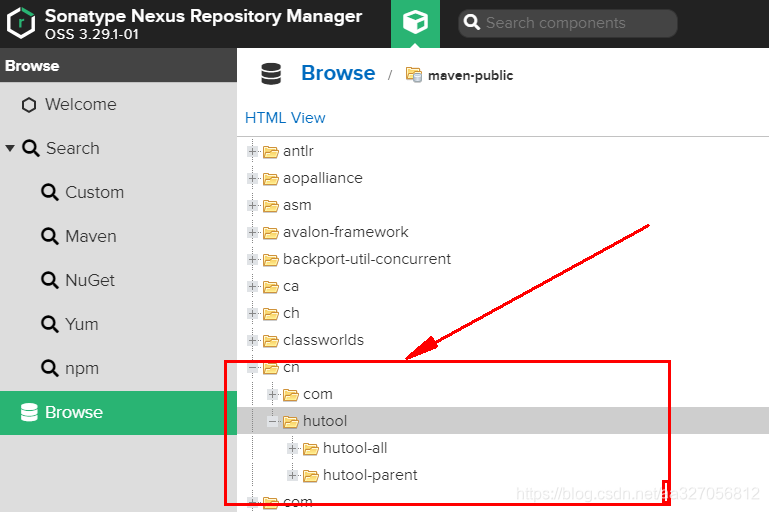
Task: Click the database icon beside Browse heading
Action: click(x=271, y=74)
